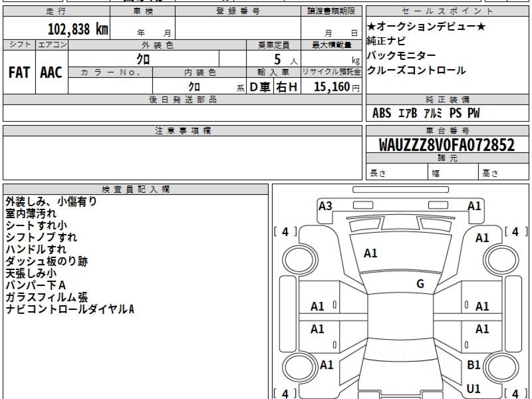This screenshot has width=532, height=399.
Task: Select the AAC air conditioner value
Action: (x=51, y=73)
